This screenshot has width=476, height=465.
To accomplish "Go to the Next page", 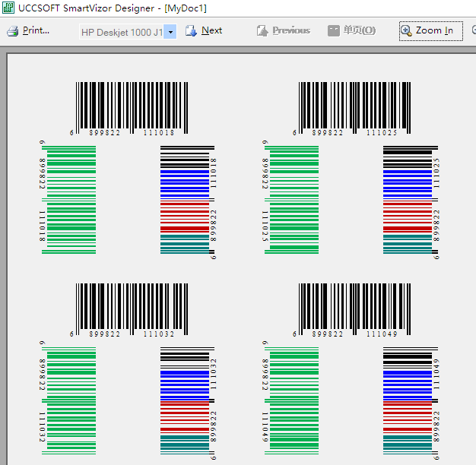I will click(x=204, y=30).
